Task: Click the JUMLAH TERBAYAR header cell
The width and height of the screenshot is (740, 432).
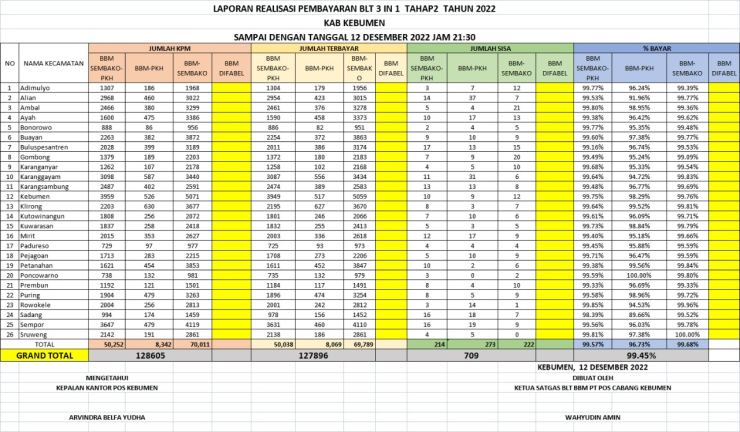Action: pos(329,48)
